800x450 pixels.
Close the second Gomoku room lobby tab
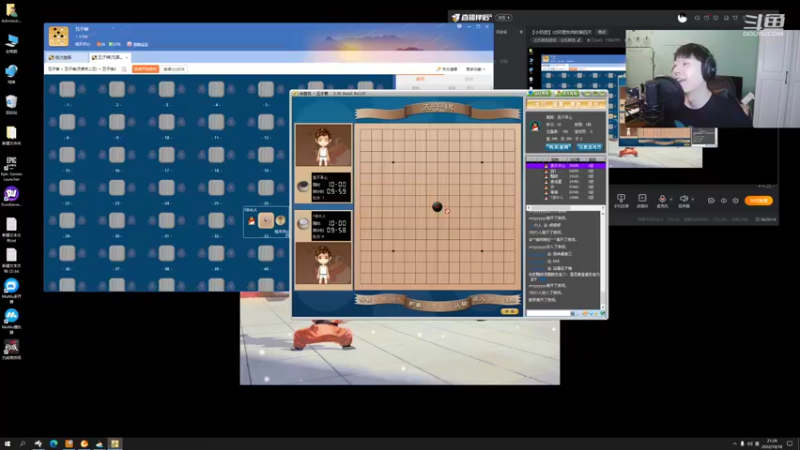click(127, 58)
